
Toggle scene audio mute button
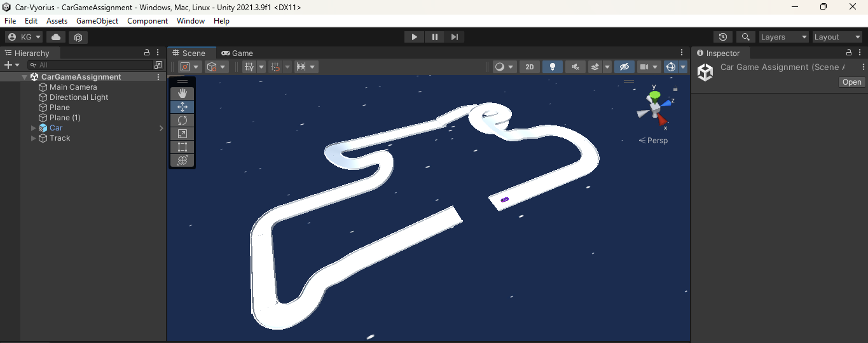[575, 67]
